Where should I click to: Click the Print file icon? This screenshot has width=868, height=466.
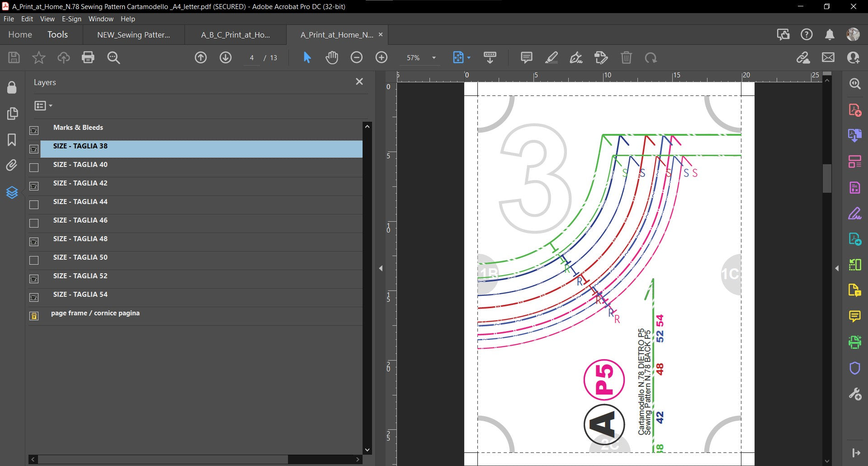[88, 57]
